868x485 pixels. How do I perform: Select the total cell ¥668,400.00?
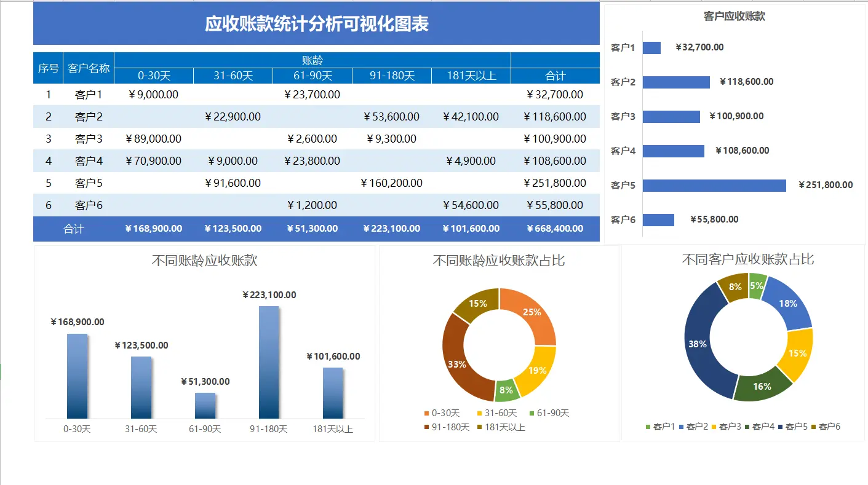[x=555, y=228]
